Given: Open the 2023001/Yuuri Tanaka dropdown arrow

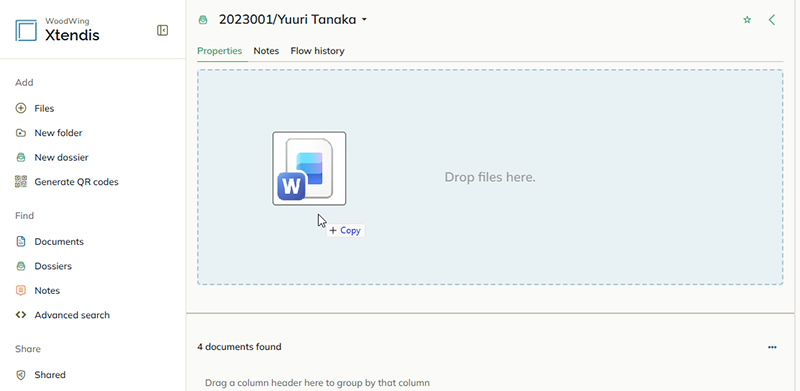Looking at the screenshot, I should [364, 20].
